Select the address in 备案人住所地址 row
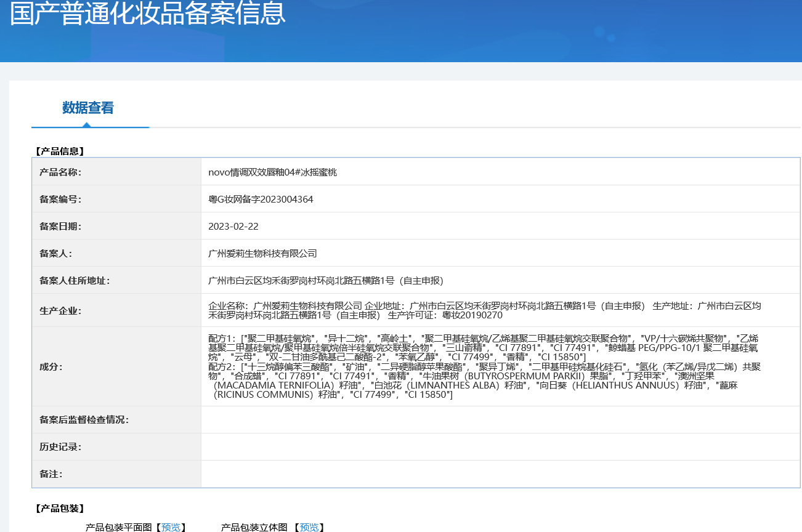 click(326, 281)
